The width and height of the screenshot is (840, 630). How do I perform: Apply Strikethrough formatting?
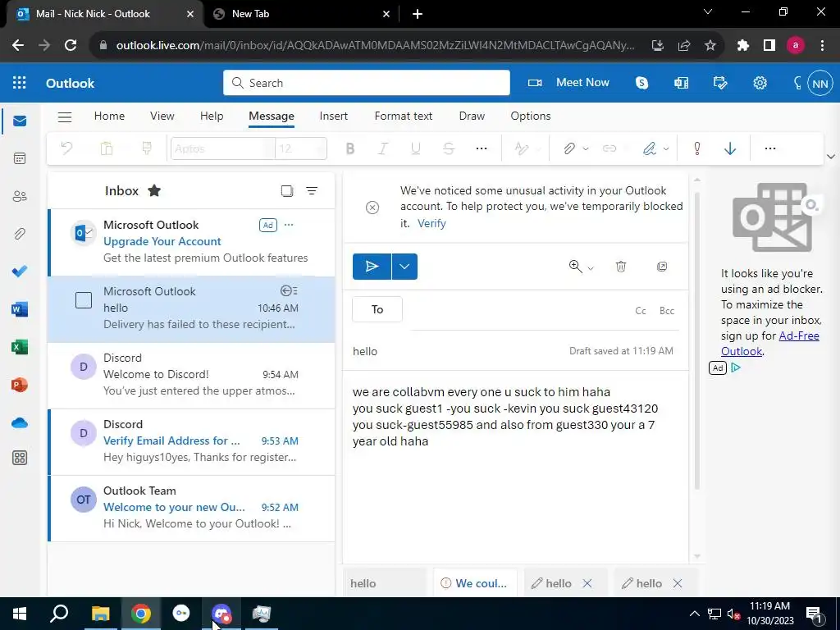(449, 148)
